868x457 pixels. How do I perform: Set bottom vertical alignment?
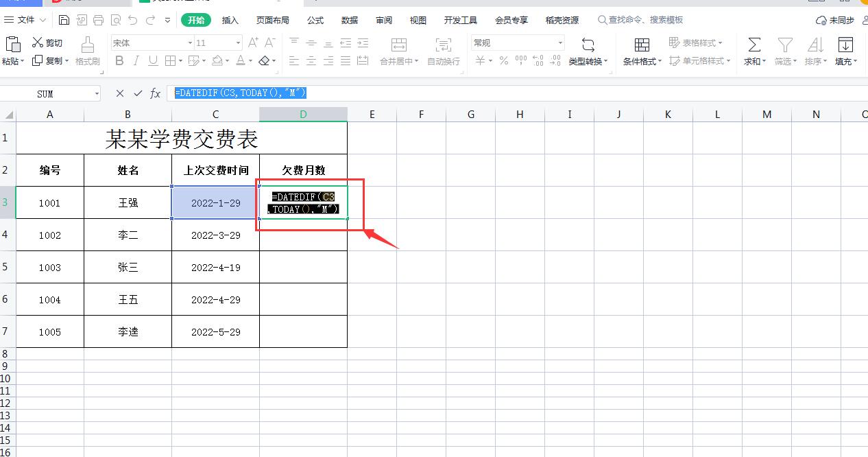(328, 43)
